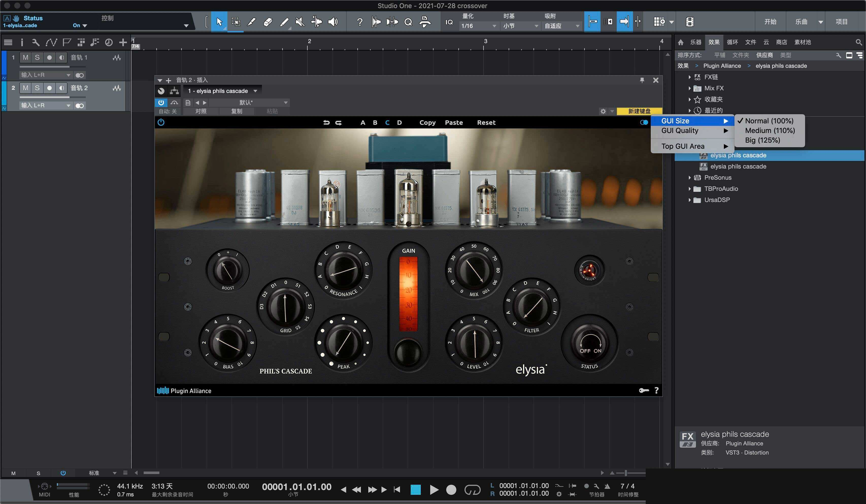
Task: Toggle Snap to grid button
Action: (592, 22)
